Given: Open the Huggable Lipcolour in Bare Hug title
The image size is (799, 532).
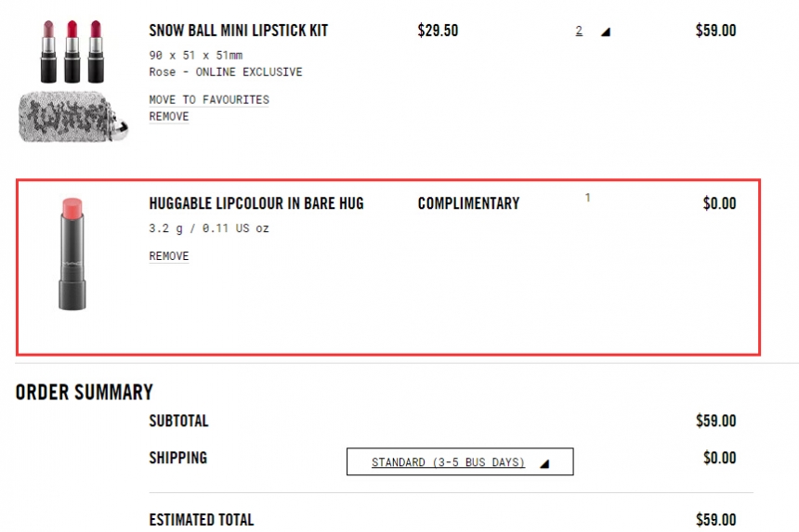Looking at the screenshot, I should tap(256, 203).
